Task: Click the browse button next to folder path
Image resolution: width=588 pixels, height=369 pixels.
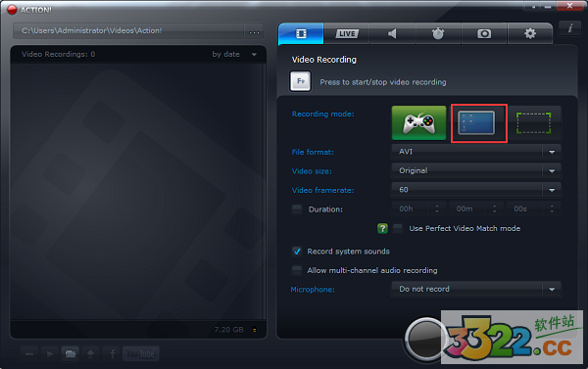Action: tap(254, 31)
